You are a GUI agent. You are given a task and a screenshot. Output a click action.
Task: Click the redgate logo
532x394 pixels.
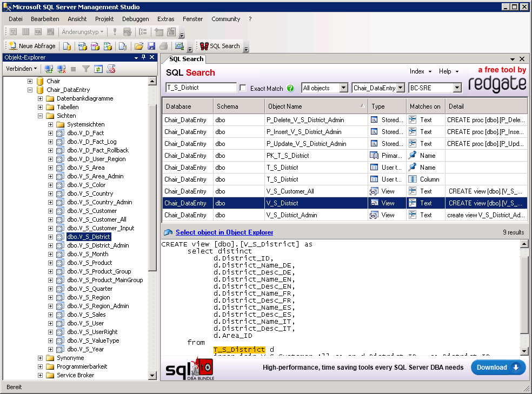497,84
